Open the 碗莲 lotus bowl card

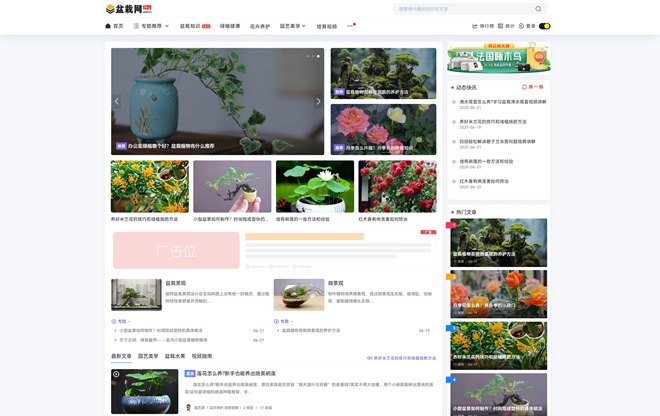[x=315, y=186]
